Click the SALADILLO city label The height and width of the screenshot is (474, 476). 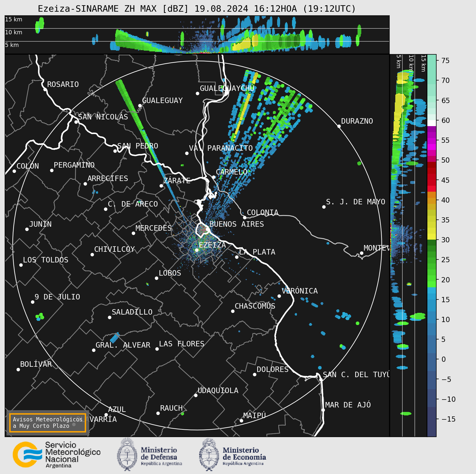[132, 312]
